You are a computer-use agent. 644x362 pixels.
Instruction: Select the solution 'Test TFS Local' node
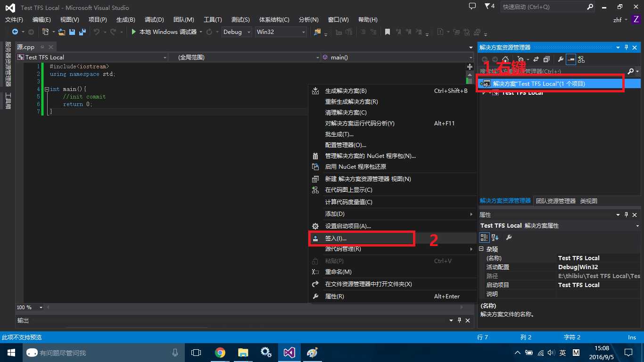tap(559, 83)
